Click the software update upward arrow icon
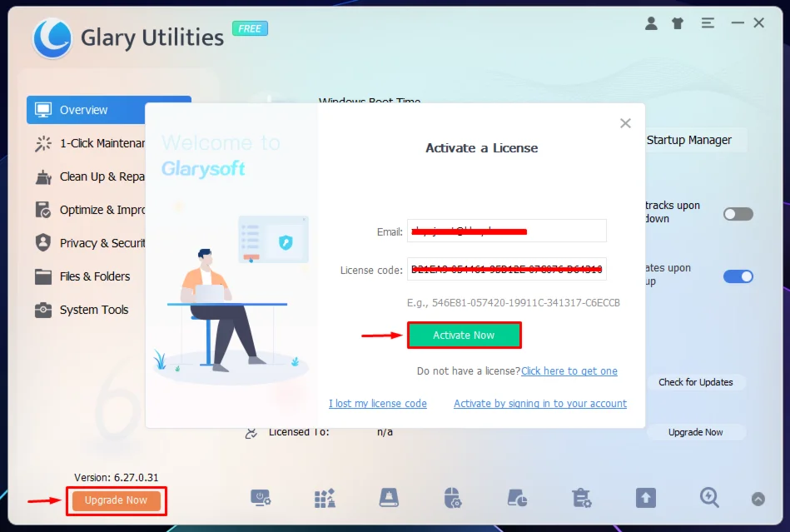790x532 pixels. tap(645, 498)
